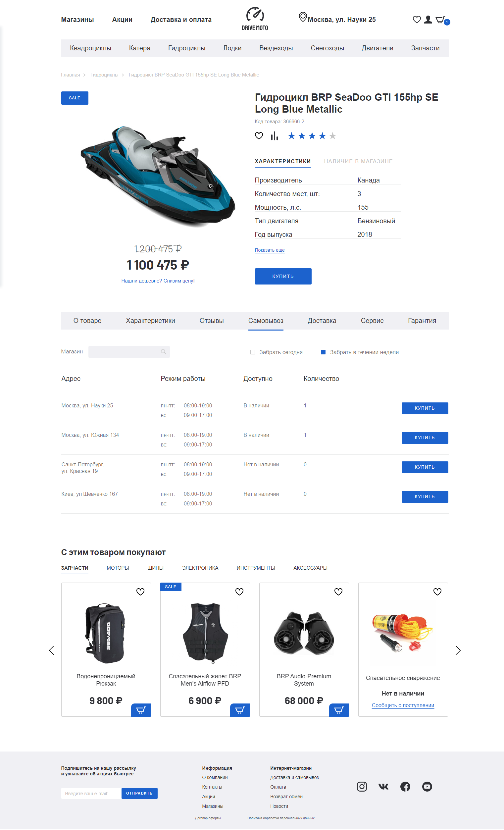Open the 'Отзывы' product tab
This screenshot has width=504, height=830.
tap(212, 321)
